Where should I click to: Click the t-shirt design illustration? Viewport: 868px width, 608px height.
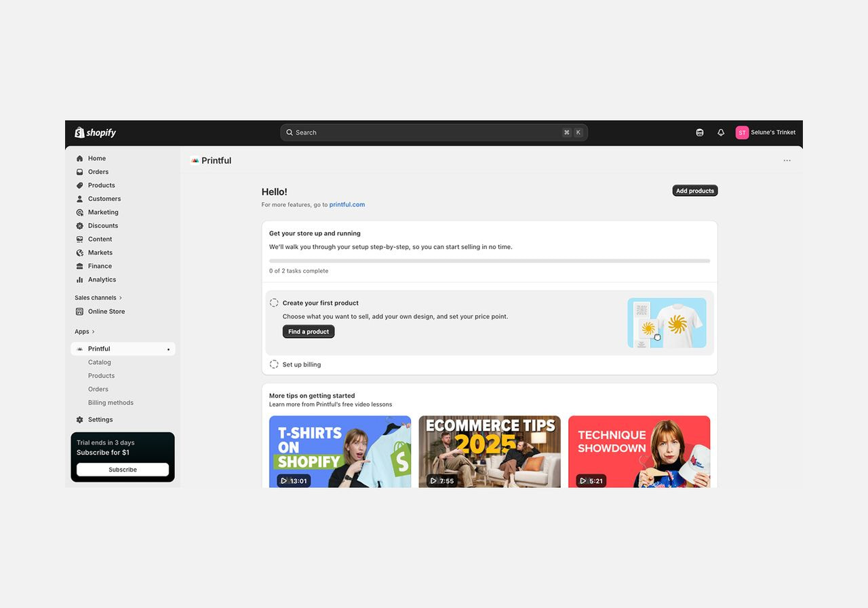[667, 323]
